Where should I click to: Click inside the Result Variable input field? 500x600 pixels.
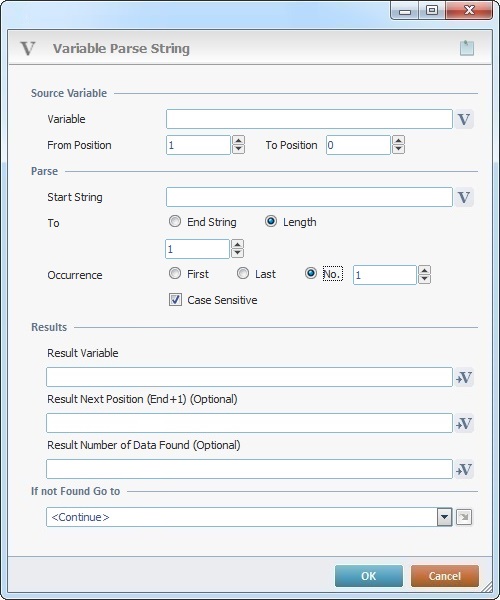point(249,377)
